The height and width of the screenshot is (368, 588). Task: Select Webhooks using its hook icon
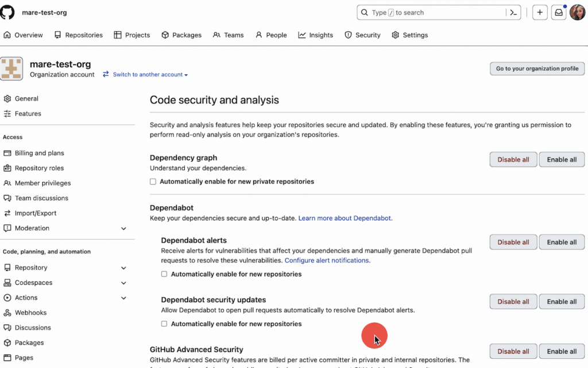tap(8, 312)
